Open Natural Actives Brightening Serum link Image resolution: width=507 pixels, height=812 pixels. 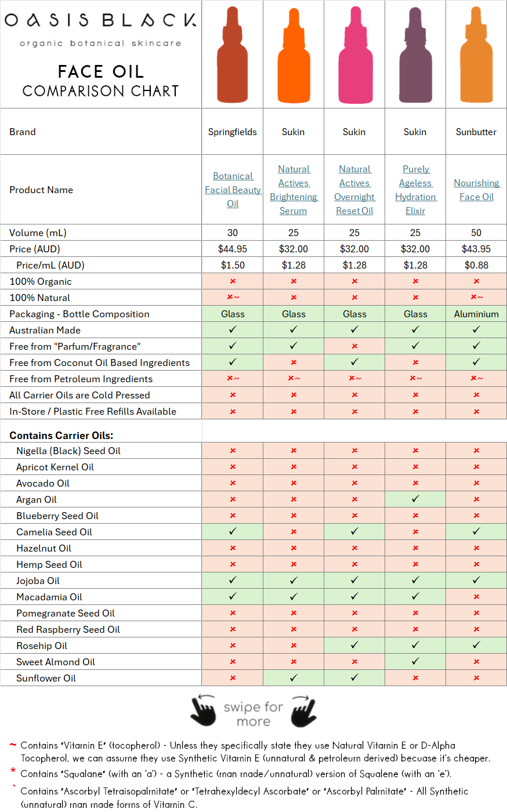pyautogui.click(x=294, y=190)
